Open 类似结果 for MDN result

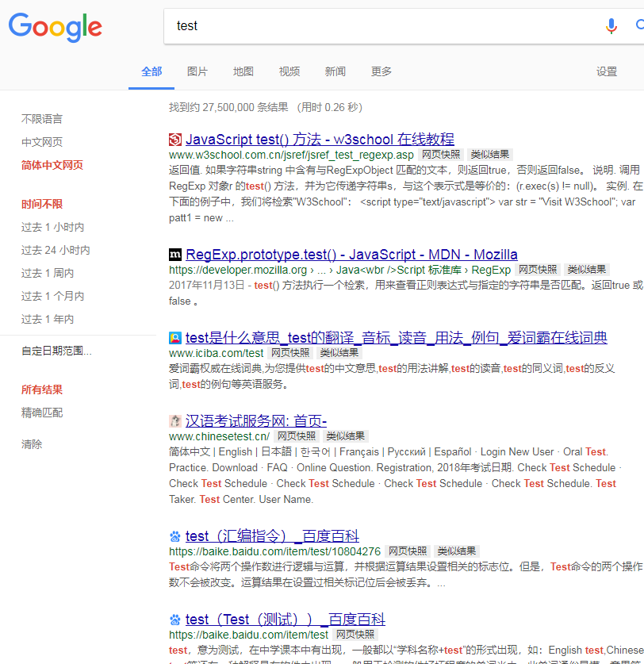click(x=587, y=270)
